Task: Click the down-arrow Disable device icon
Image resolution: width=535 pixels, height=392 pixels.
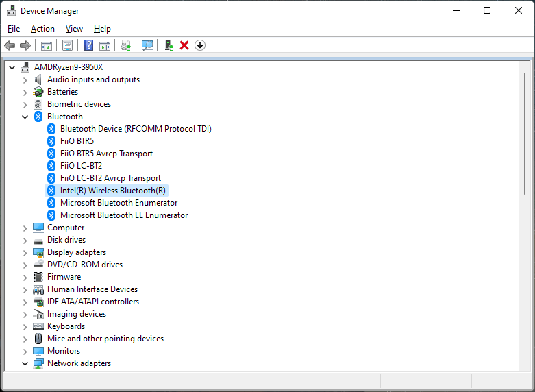Action: [200, 45]
